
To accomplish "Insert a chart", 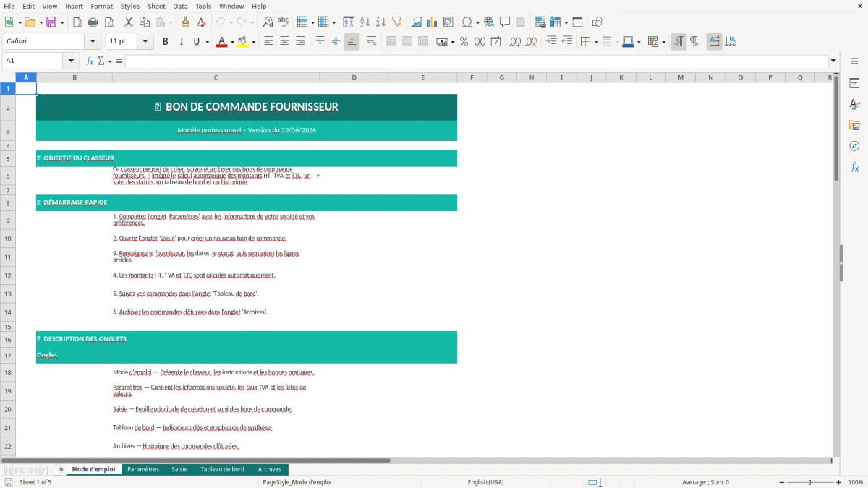I will (433, 22).
